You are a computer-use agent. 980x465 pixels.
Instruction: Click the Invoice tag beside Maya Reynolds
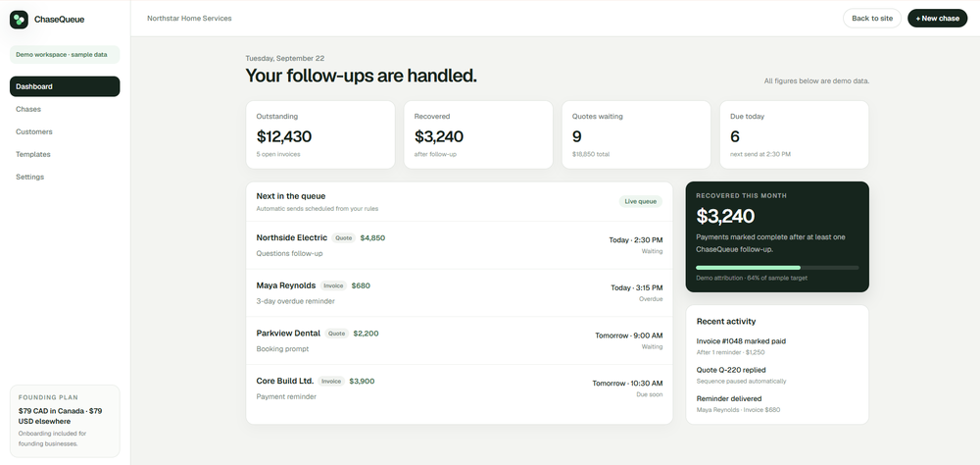(334, 285)
